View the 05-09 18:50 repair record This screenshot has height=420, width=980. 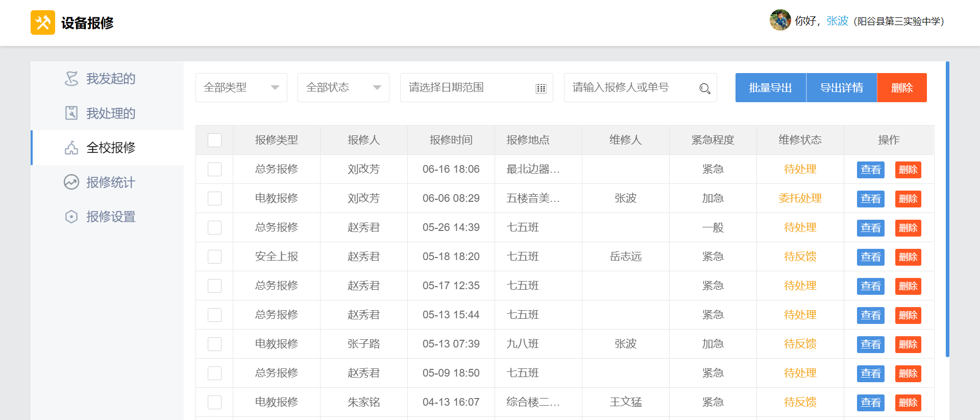pyautogui.click(x=871, y=374)
